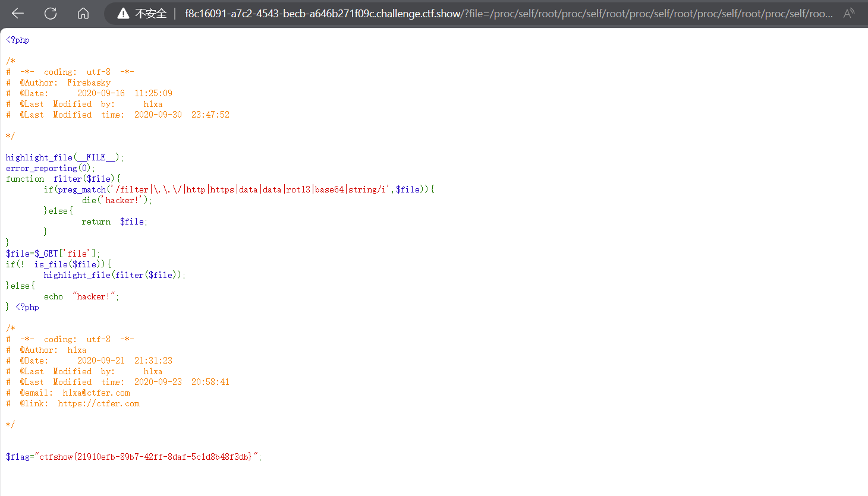Open the not-secure warning icon

tap(123, 13)
